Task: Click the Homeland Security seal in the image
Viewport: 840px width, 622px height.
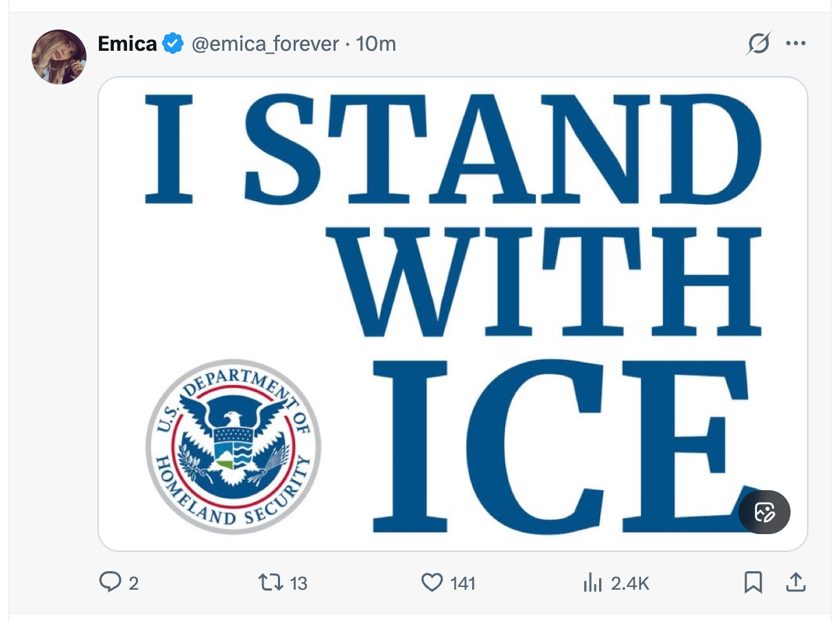Action: click(233, 446)
